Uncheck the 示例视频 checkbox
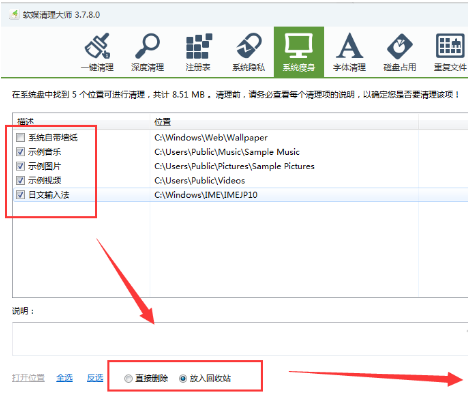468x393 pixels. coord(20,180)
